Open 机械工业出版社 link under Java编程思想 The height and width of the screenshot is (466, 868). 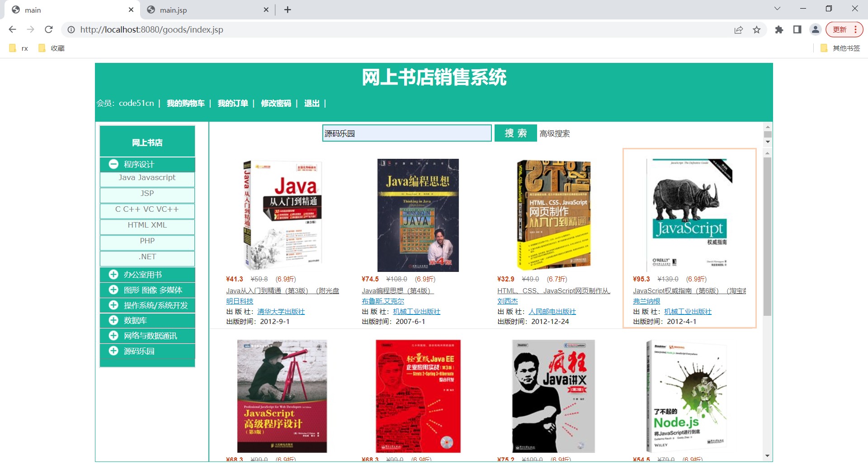(416, 312)
